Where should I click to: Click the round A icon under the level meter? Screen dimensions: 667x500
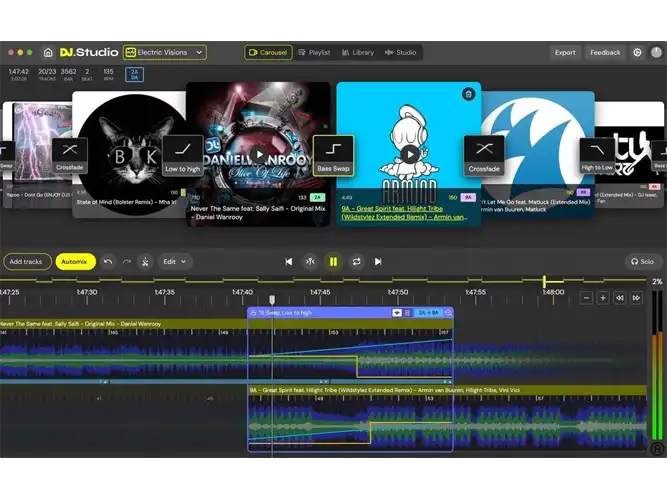click(658, 449)
